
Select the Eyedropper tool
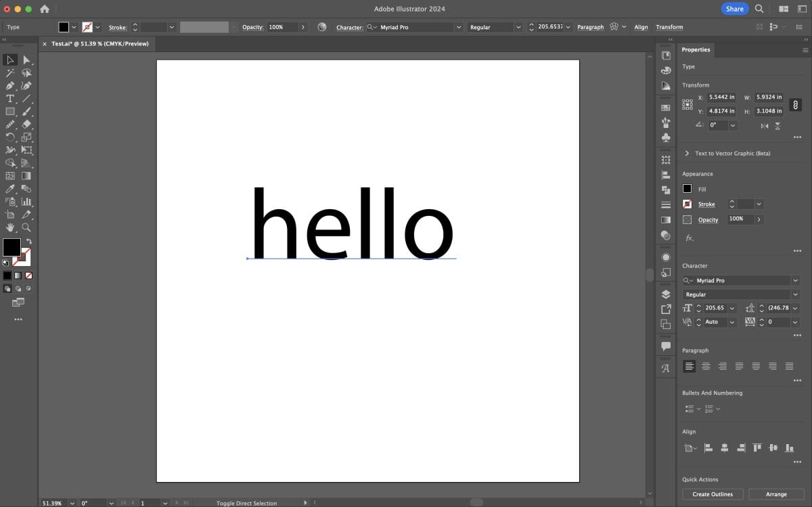[10, 189]
